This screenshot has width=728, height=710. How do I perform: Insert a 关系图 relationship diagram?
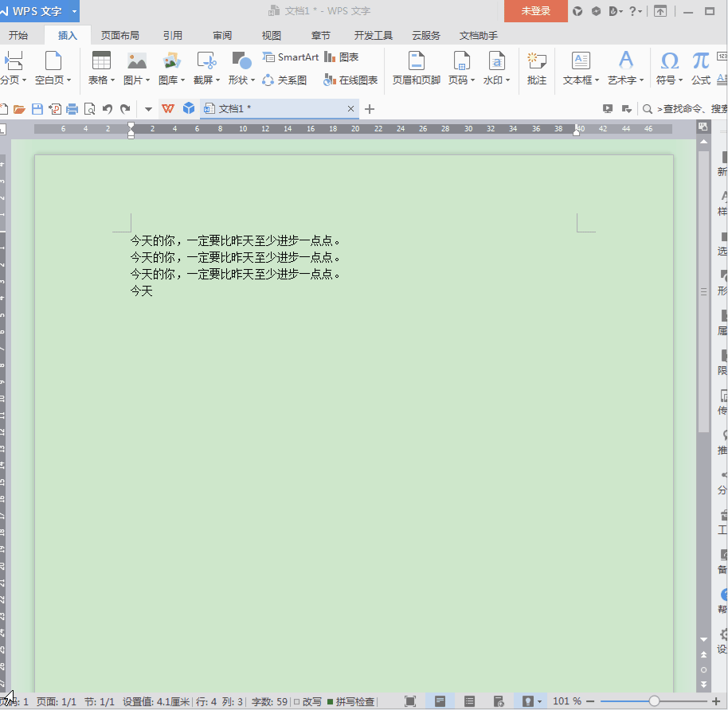point(284,80)
